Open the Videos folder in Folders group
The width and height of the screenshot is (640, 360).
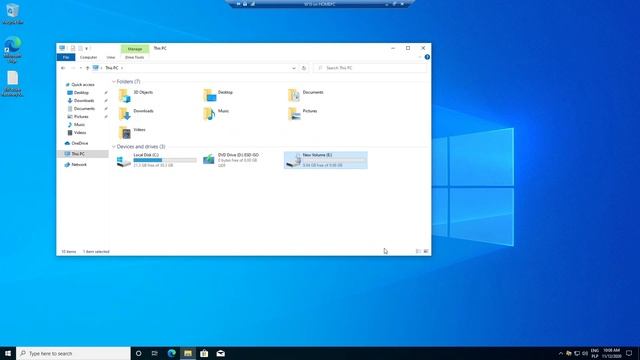point(132,133)
